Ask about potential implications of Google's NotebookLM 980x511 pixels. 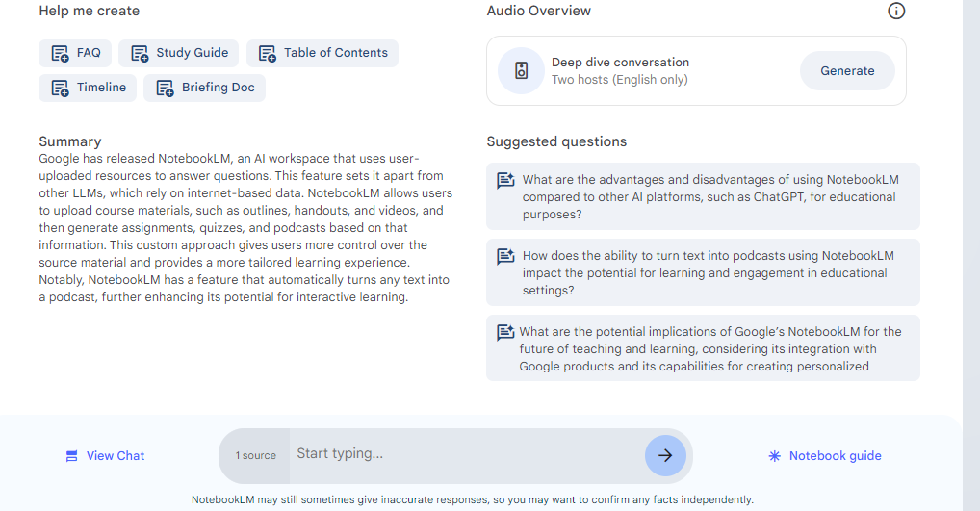[703, 348]
